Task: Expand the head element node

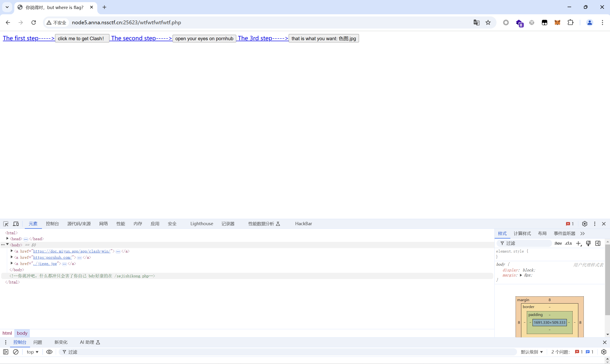Action: coord(7,239)
